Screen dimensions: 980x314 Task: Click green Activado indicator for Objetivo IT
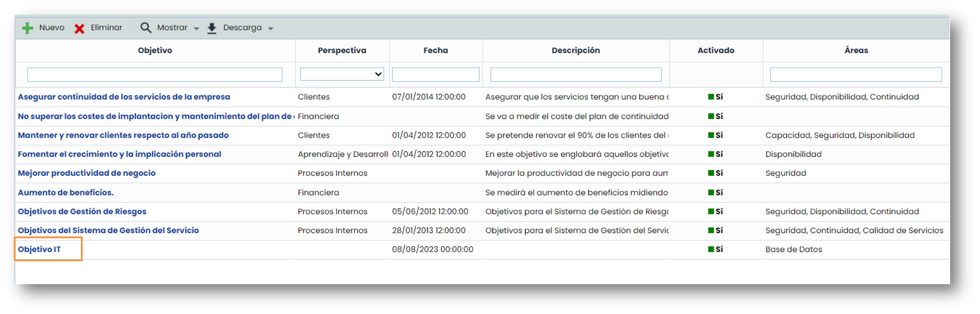click(711, 249)
